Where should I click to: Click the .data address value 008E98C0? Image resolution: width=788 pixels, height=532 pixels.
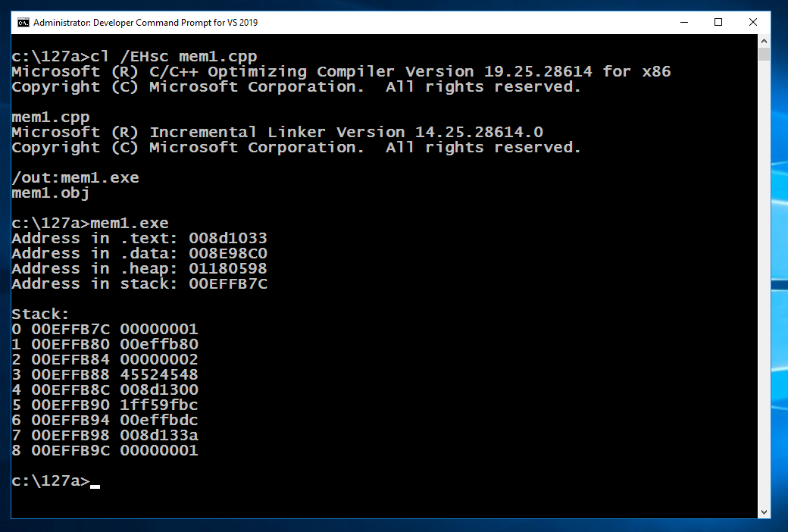point(228,254)
